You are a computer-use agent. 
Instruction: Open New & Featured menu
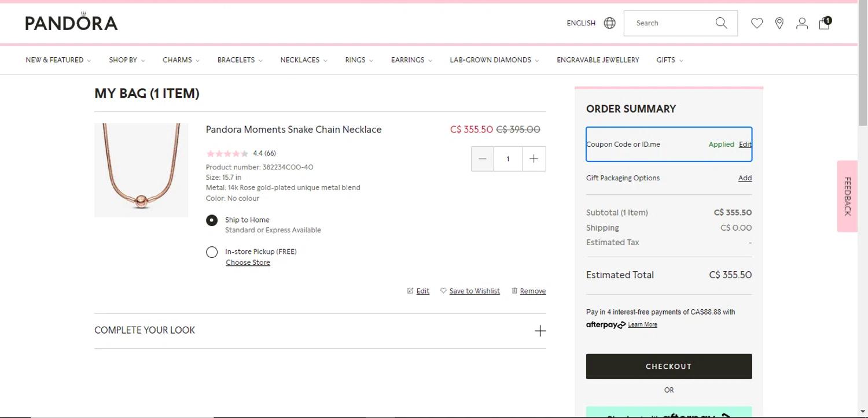coord(58,60)
